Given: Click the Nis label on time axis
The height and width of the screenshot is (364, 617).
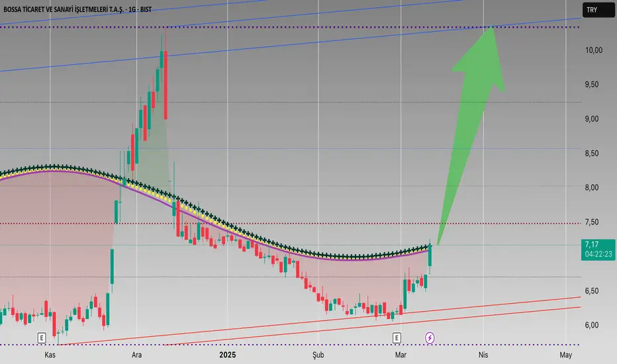Looking at the screenshot, I should click(483, 355).
